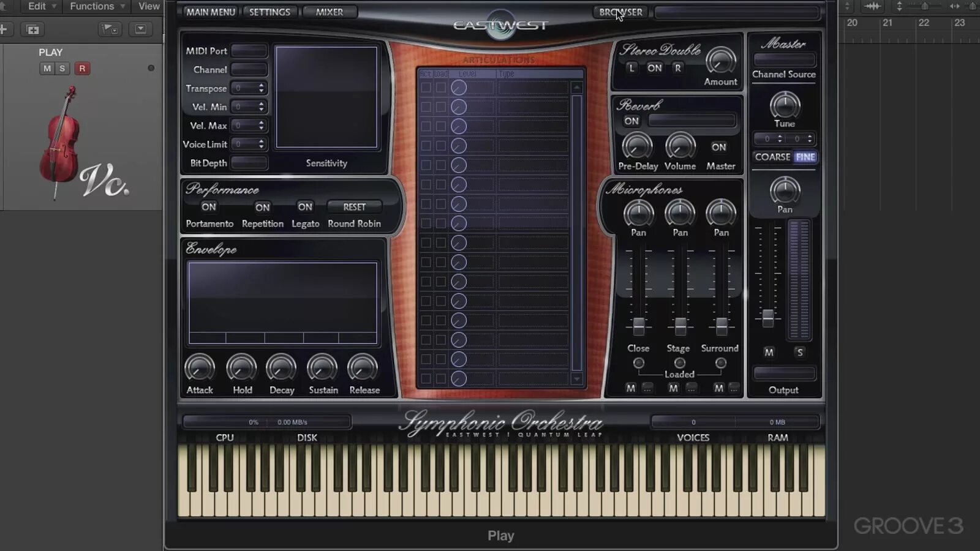
Task: Solo the Master channel
Action: point(799,352)
